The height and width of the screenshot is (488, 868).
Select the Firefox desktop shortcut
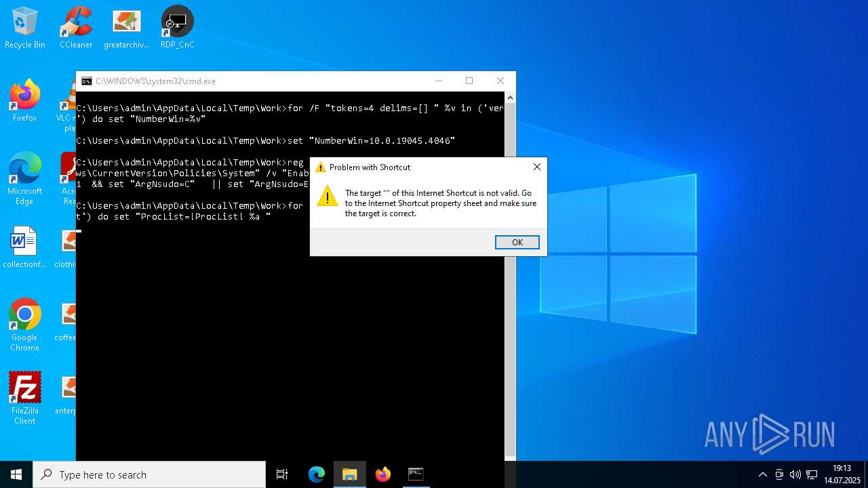point(25,102)
